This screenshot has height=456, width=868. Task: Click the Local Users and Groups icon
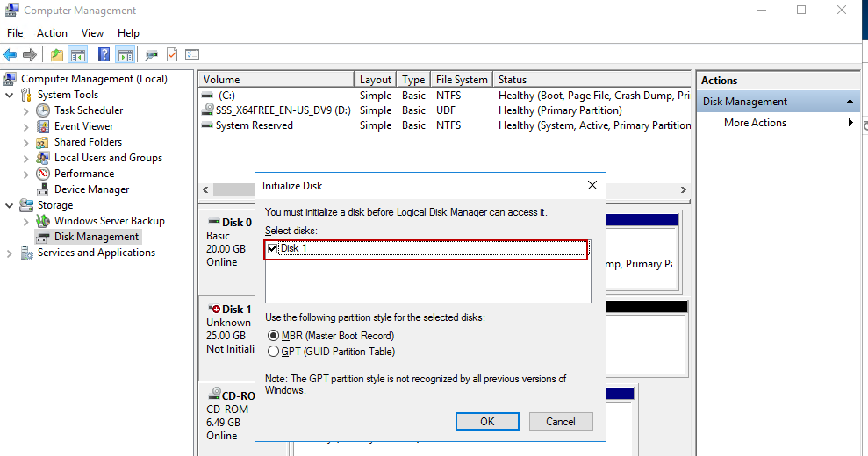pyautogui.click(x=43, y=158)
